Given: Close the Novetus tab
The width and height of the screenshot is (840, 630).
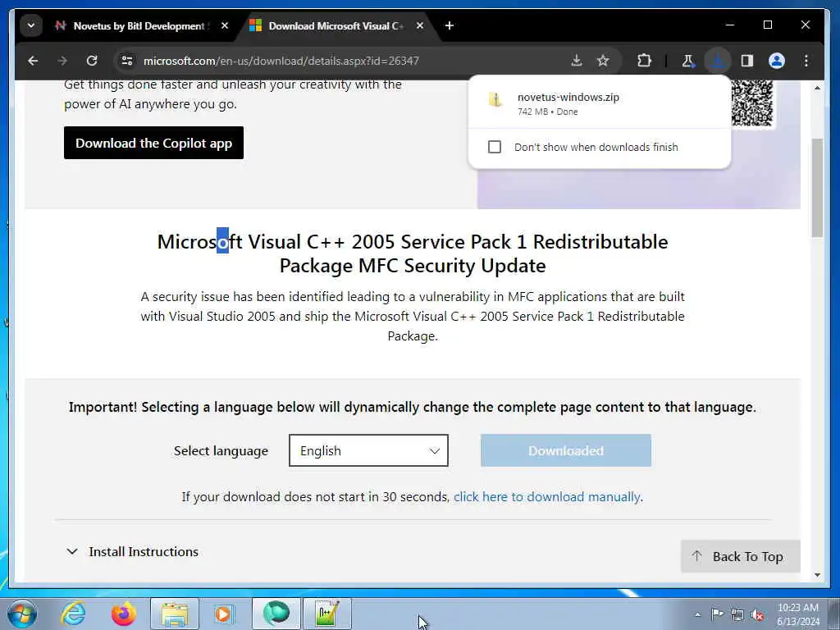Looking at the screenshot, I should pyautogui.click(x=225, y=25).
